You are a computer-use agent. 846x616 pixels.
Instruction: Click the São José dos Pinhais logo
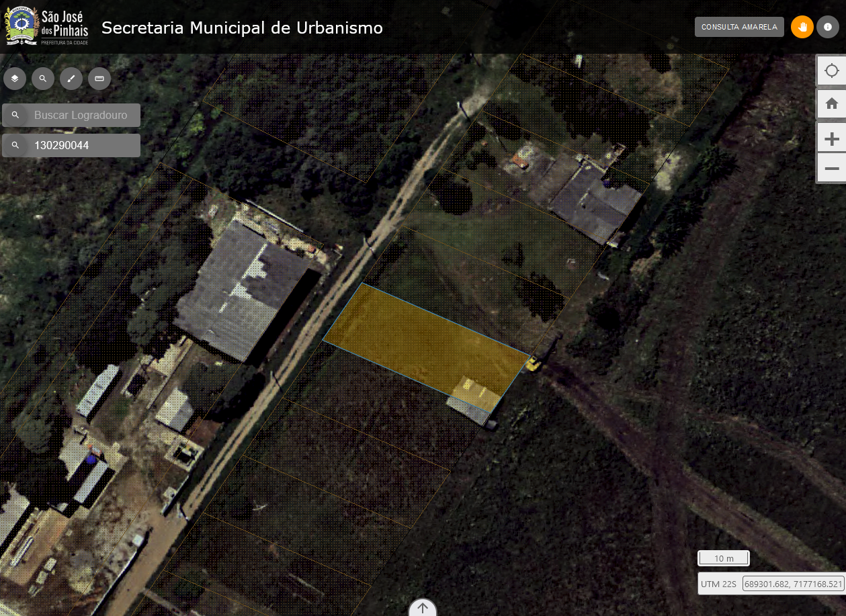coord(47,27)
